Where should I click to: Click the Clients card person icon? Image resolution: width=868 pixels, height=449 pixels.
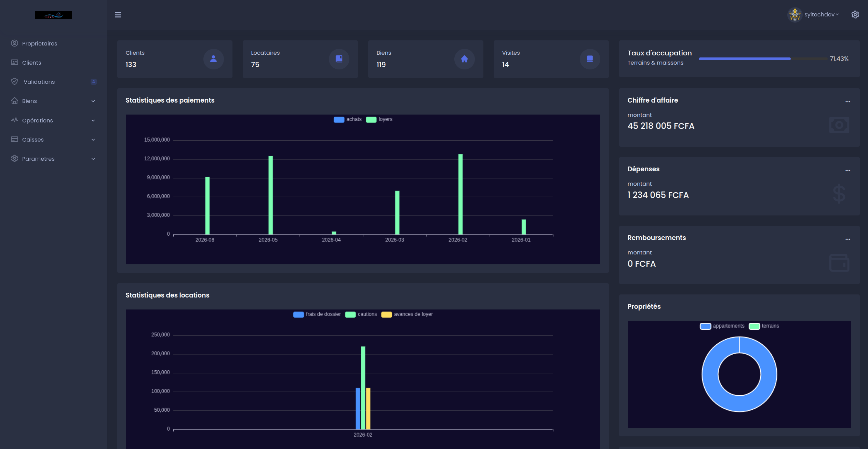214,59
